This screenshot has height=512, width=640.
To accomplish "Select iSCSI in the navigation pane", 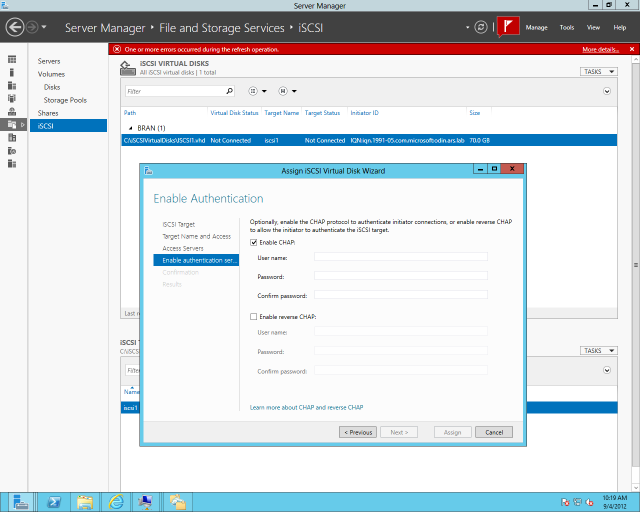I will click(69, 126).
